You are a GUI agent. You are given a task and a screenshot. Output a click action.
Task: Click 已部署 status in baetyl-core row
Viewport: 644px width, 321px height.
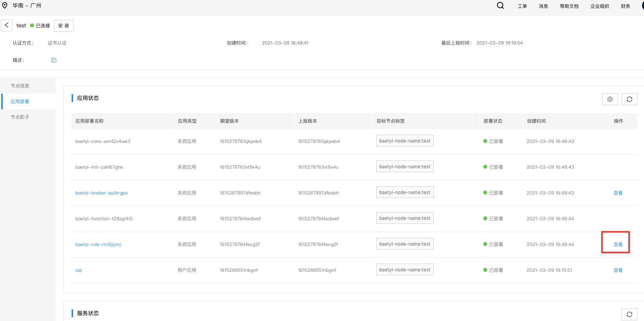(x=493, y=141)
